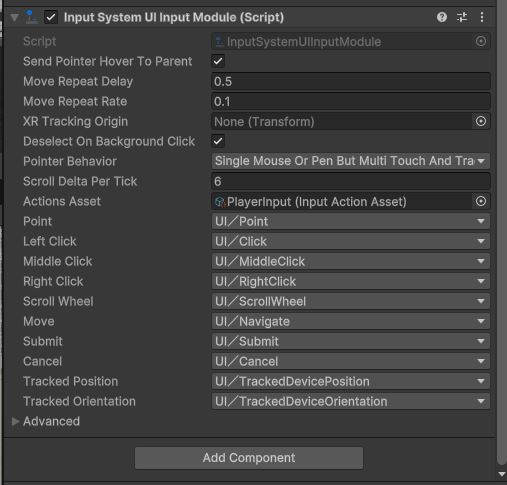
Task: Disable the Input System UI Input Module component checkbox
Action: coord(51,17)
